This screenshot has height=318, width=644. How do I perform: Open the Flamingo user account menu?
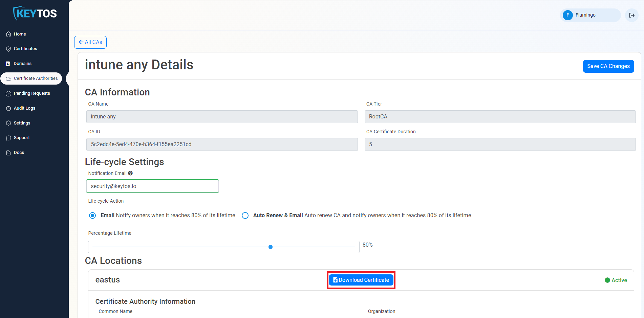coord(591,15)
